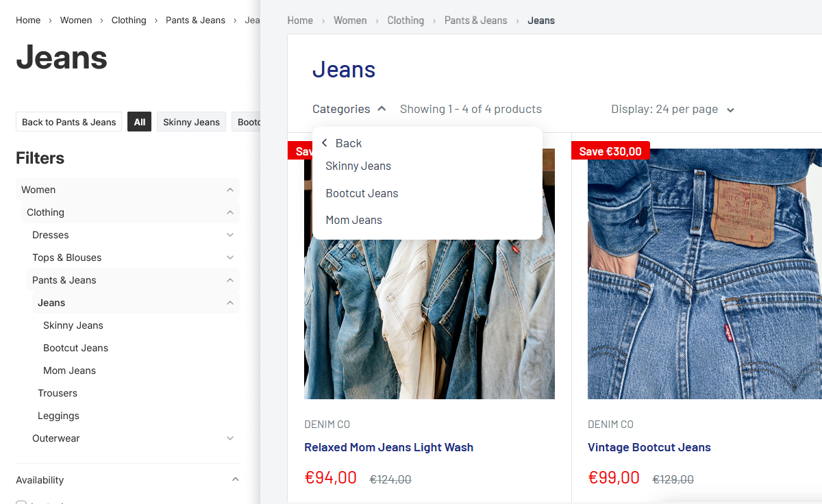
Task: Expand the Tops & Blouses chevron
Action: 230,257
